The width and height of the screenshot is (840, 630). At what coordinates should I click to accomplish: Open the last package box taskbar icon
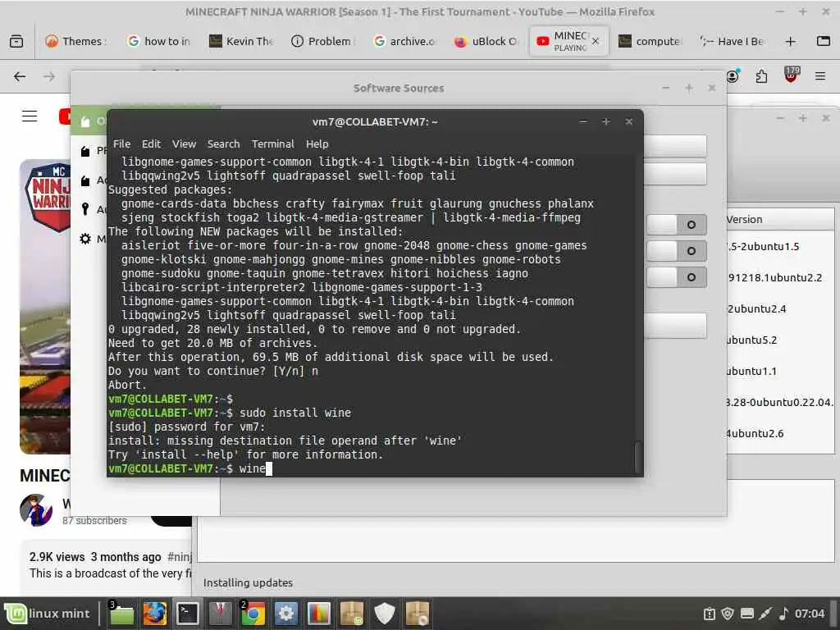click(417, 614)
